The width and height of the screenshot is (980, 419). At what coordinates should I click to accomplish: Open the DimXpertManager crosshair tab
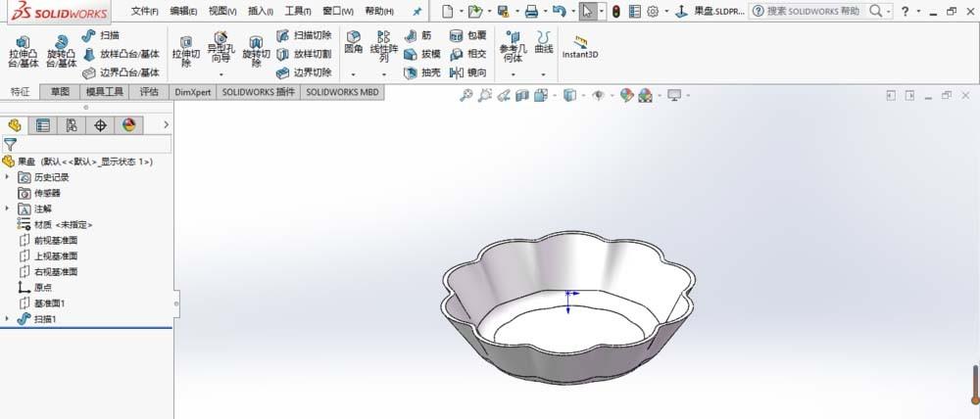tap(100, 125)
